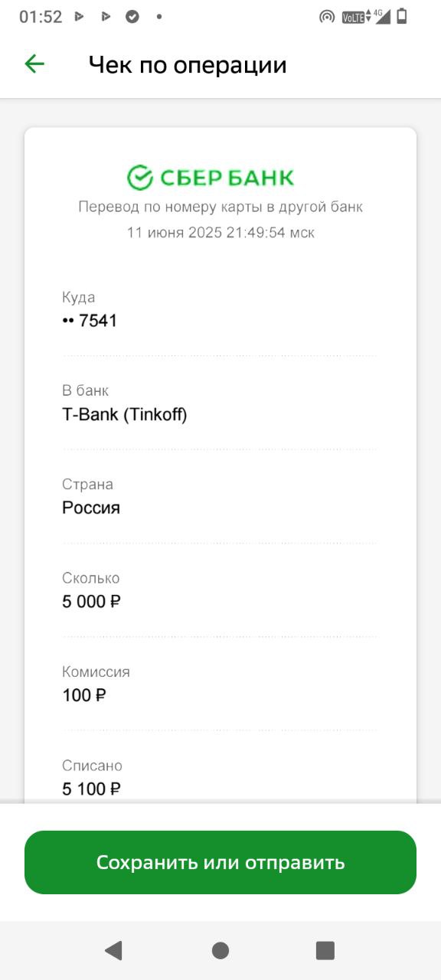Viewport: 441px width, 980px height.
Task: Tap the 4G signal strength icon
Action: tap(381, 16)
